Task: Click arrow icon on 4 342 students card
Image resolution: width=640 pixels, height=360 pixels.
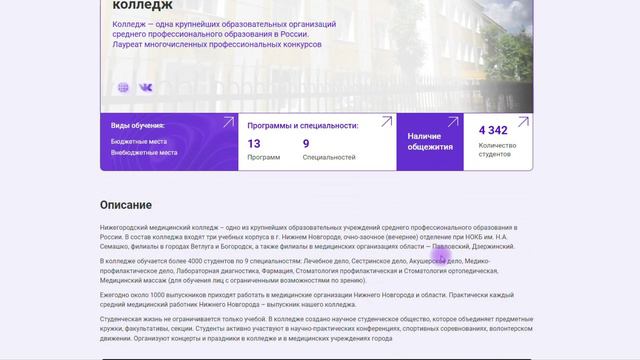Action: pos(523,122)
